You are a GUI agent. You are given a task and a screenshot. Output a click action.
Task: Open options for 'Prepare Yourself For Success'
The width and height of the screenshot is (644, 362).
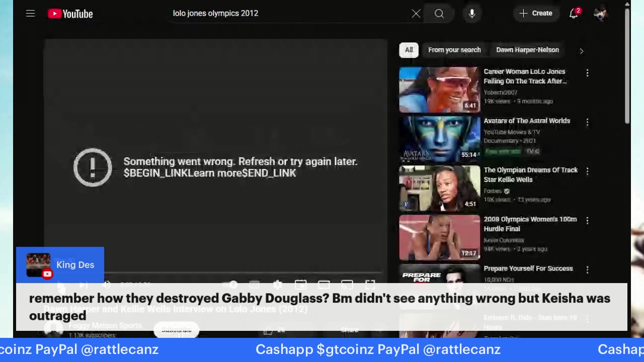pyautogui.click(x=587, y=270)
